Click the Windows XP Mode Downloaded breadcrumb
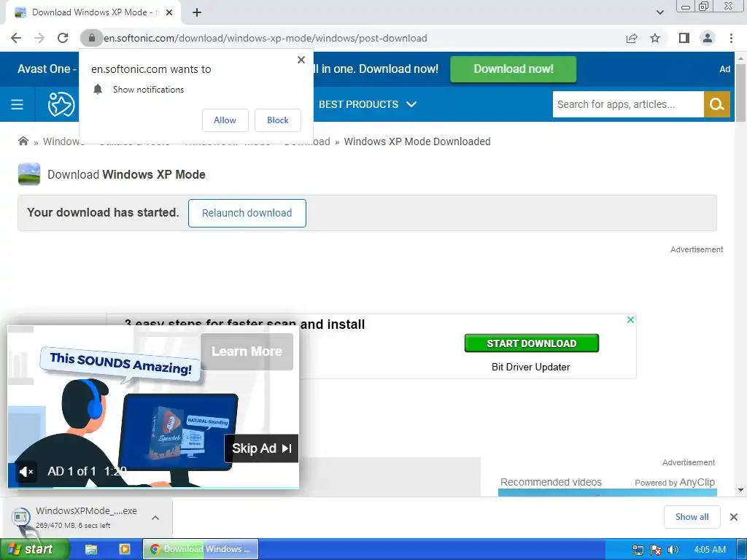 pos(417,141)
